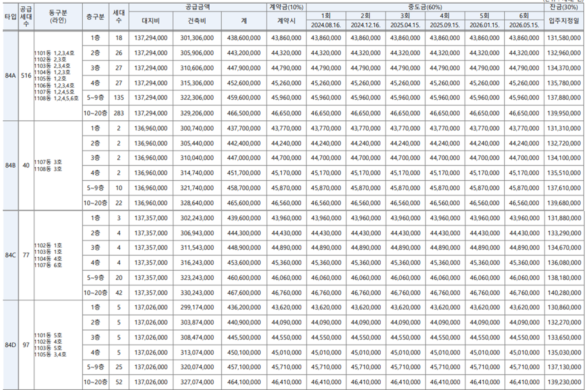Click balance amount 139,680,000
The height and width of the screenshot is (390, 588).
point(564,203)
